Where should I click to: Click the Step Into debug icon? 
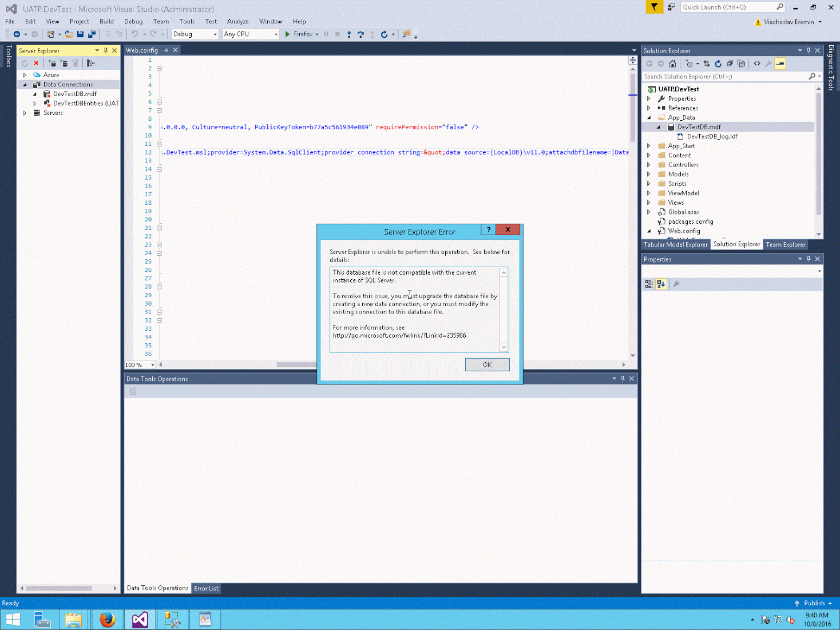(x=349, y=34)
